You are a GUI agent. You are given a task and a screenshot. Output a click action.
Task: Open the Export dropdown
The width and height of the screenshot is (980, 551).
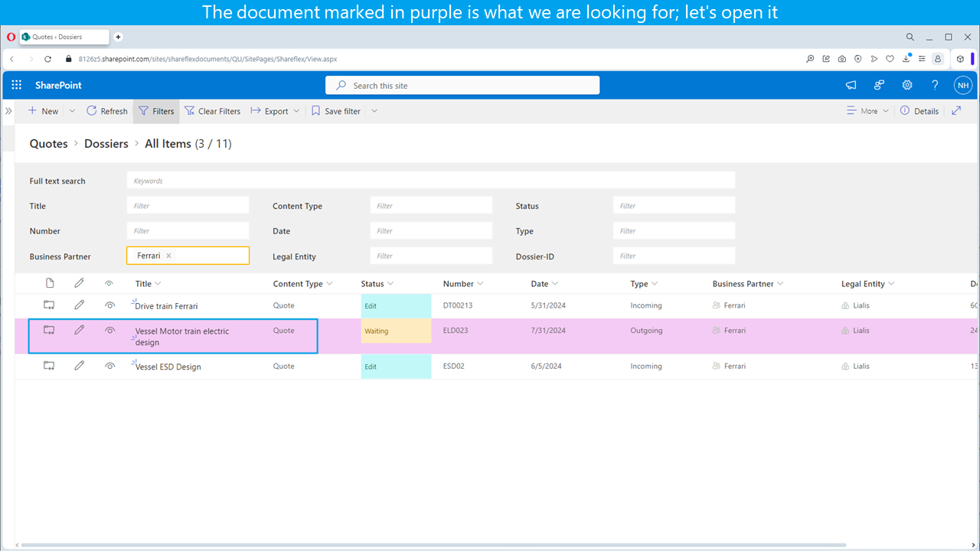point(275,111)
